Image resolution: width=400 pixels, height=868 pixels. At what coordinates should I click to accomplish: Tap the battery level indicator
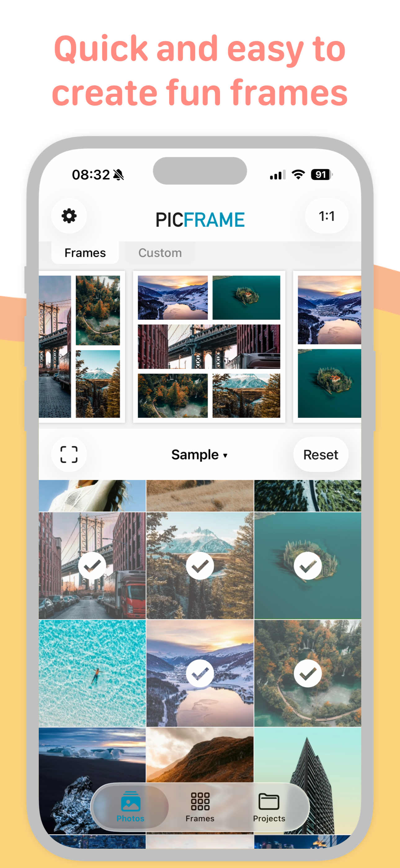322,174
